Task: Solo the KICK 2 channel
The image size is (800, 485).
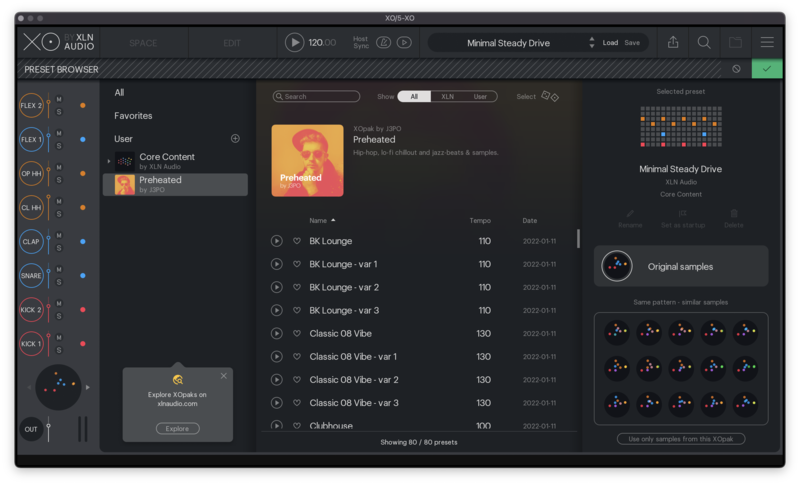Action: point(59,316)
